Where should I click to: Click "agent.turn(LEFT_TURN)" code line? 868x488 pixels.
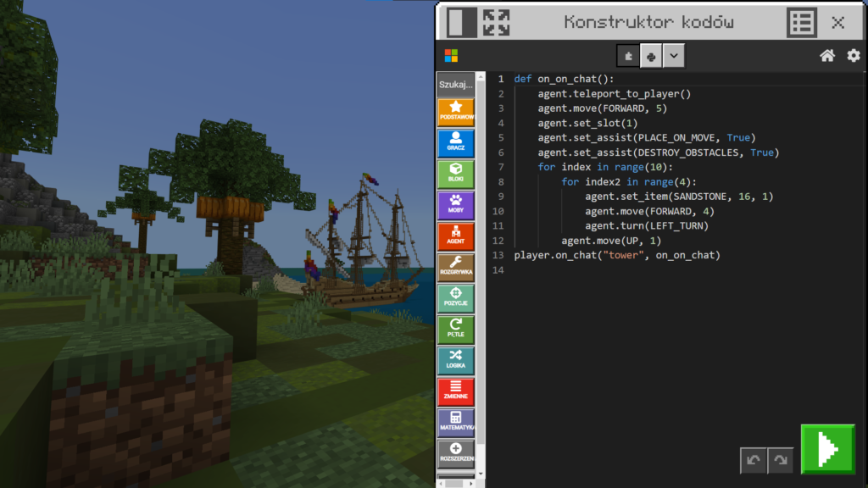click(x=647, y=225)
